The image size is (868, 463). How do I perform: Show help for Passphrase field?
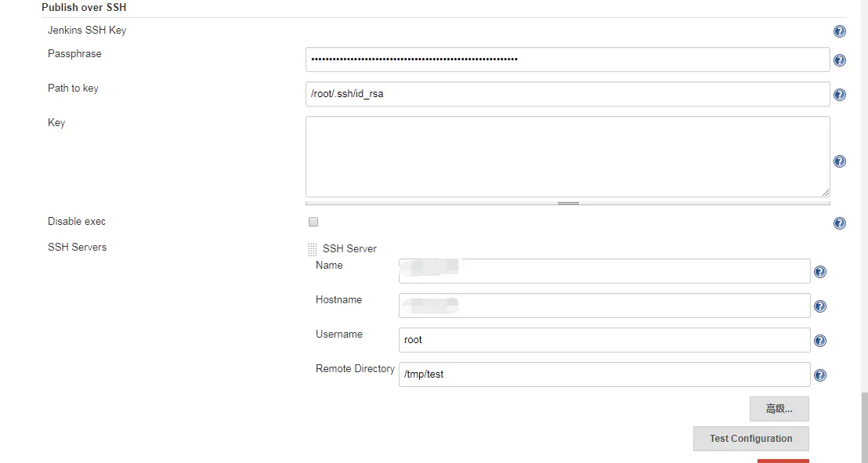pos(839,60)
